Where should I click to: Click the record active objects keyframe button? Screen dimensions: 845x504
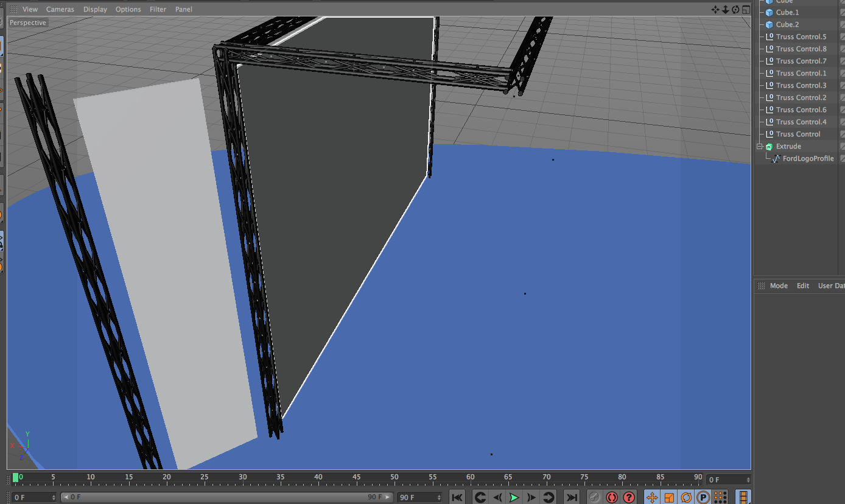coord(594,497)
